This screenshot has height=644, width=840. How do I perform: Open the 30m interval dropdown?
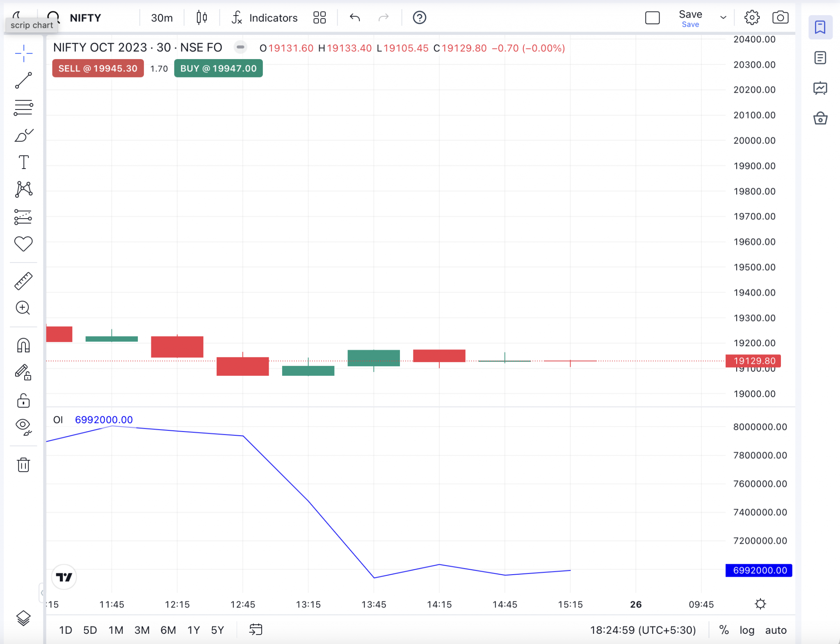point(161,18)
